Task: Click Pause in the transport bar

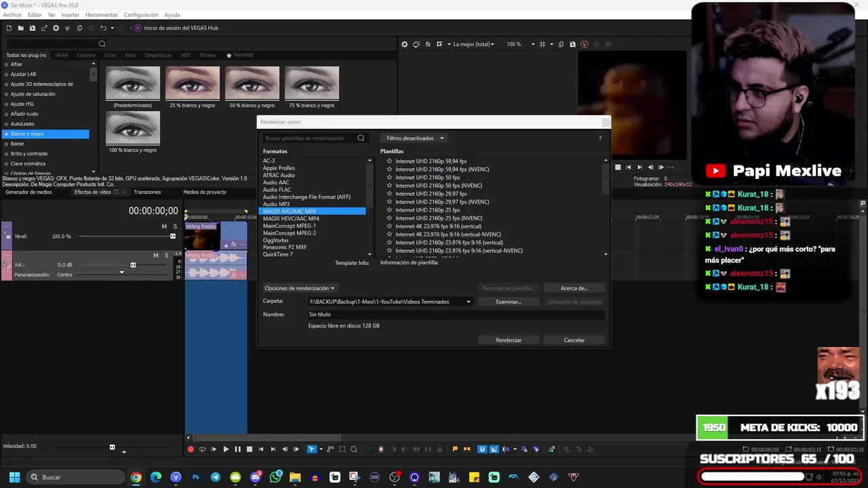Action: pyautogui.click(x=237, y=449)
